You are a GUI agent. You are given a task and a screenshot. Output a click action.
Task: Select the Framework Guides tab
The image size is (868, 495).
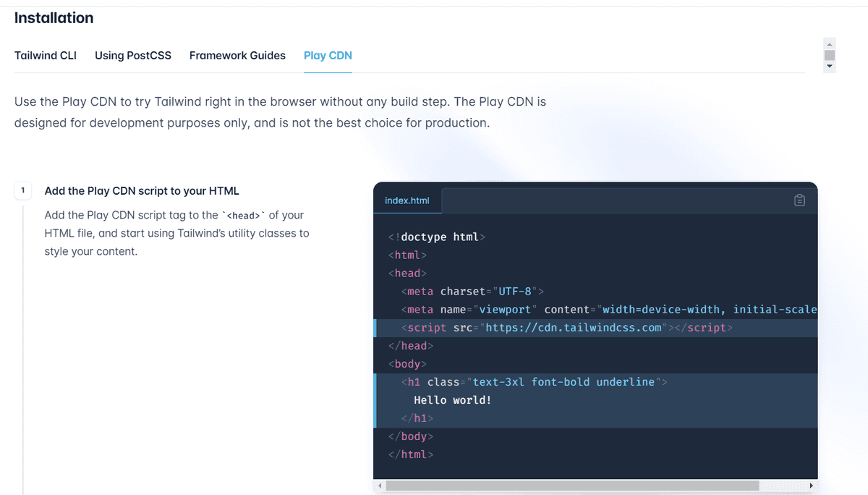(x=237, y=55)
